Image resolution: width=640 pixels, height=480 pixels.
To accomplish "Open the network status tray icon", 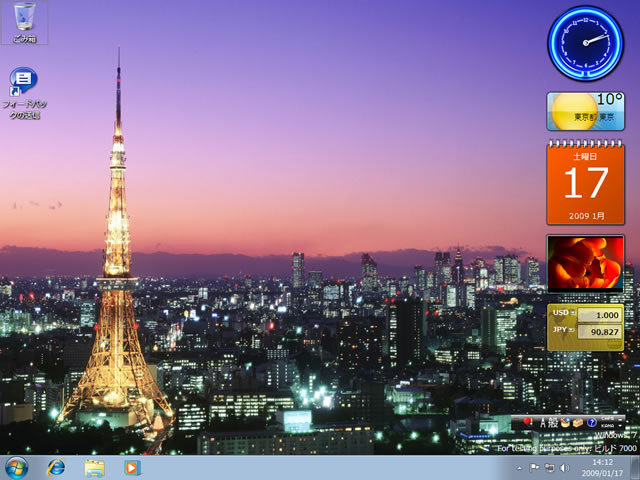I will [549, 468].
